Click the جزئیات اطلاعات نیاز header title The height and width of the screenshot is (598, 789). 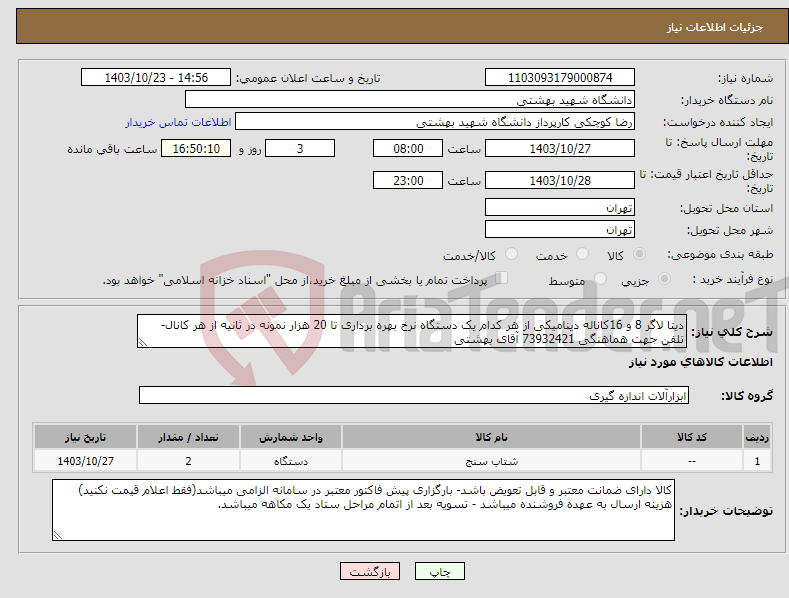(x=715, y=27)
